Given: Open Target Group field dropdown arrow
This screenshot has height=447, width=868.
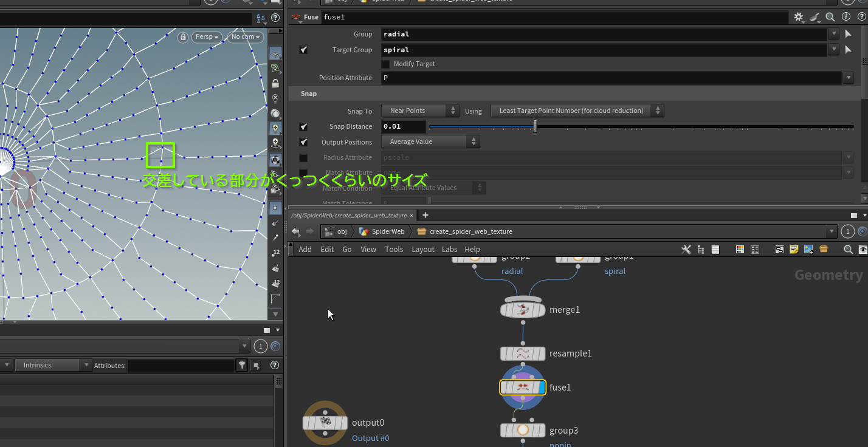Looking at the screenshot, I should click(x=834, y=50).
